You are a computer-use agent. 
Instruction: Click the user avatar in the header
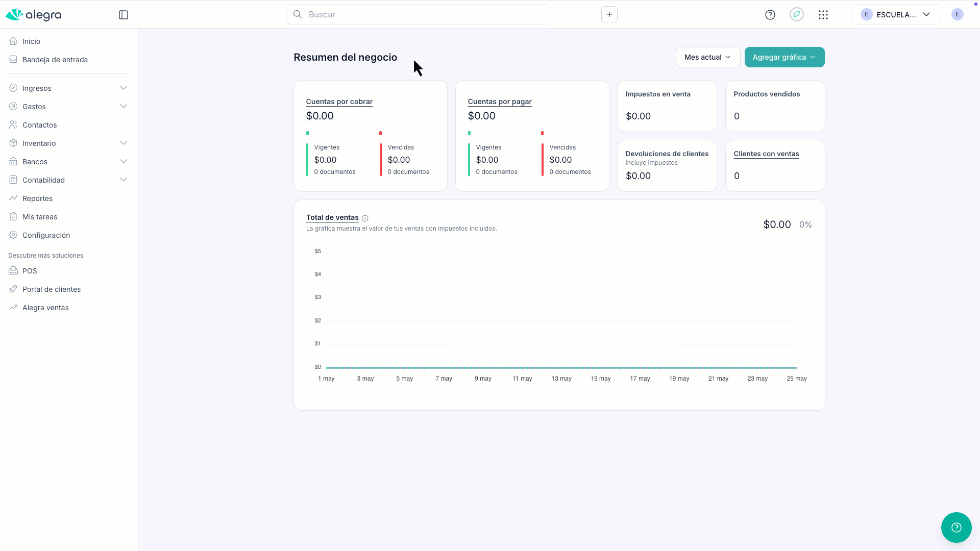coord(958,14)
